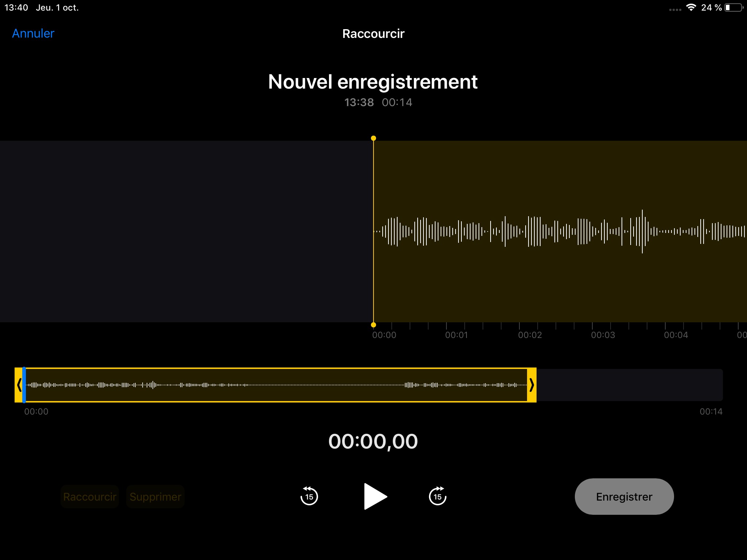
Task: Tap the Supprimer delete button
Action: tap(155, 497)
